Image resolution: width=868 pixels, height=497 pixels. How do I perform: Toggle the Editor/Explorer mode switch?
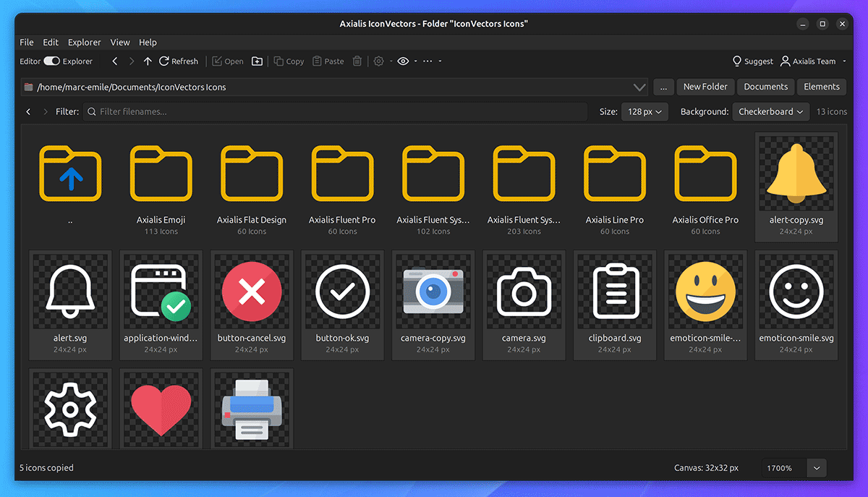tap(51, 61)
